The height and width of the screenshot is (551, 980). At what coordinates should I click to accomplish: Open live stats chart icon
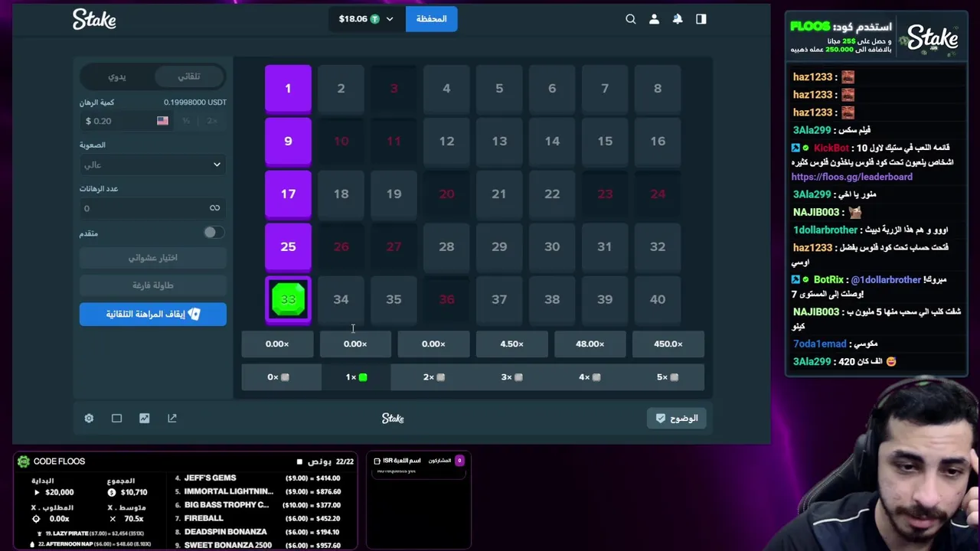click(x=144, y=418)
